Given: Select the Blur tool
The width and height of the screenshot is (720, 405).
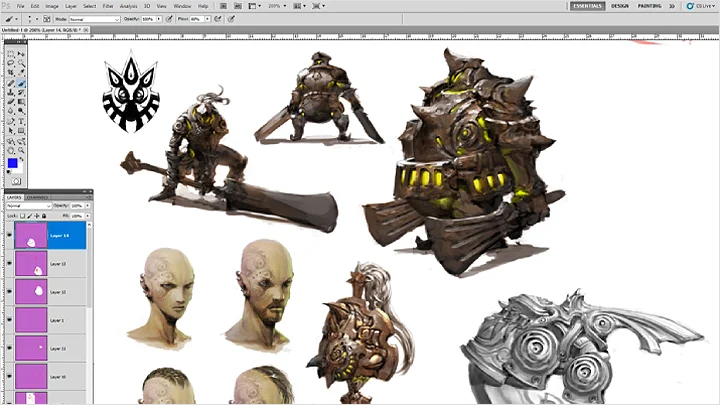Looking at the screenshot, I should (x=11, y=111).
